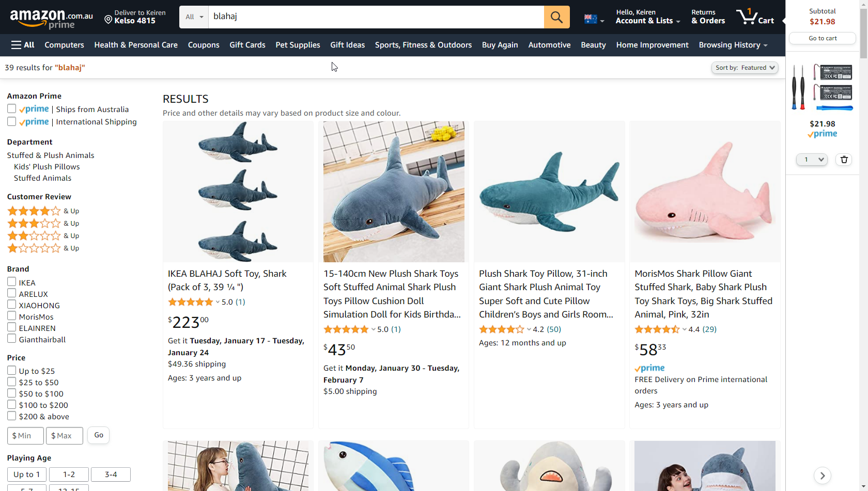Open Gift Cards in navigation bar
Screen dimensions: 868x491
pyautogui.click(x=247, y=45)
